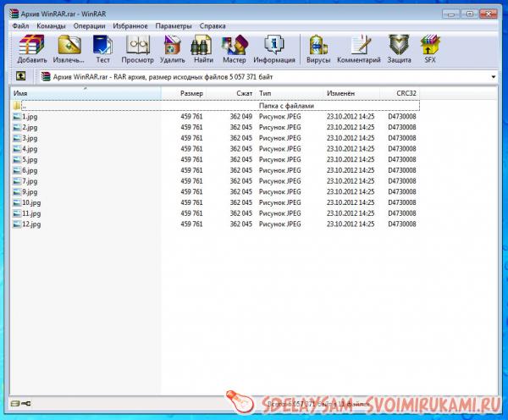Run the Вирусы (Virus scan) tool
The image size is (508, 420).
click(x=318, y=47)
